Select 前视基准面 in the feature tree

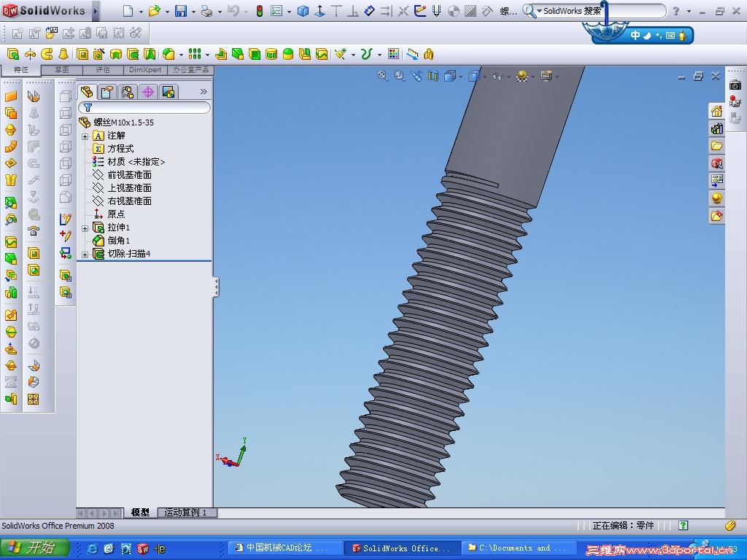tap(130, 175)
